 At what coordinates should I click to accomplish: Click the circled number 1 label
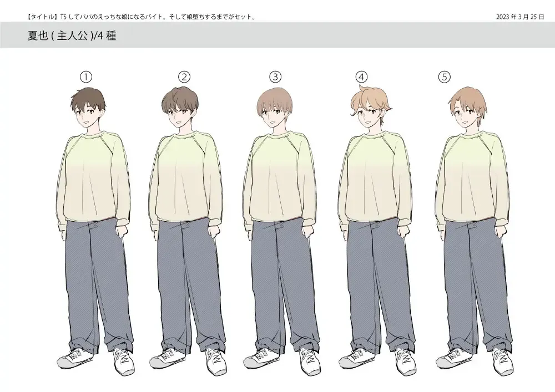click(86, 77)
